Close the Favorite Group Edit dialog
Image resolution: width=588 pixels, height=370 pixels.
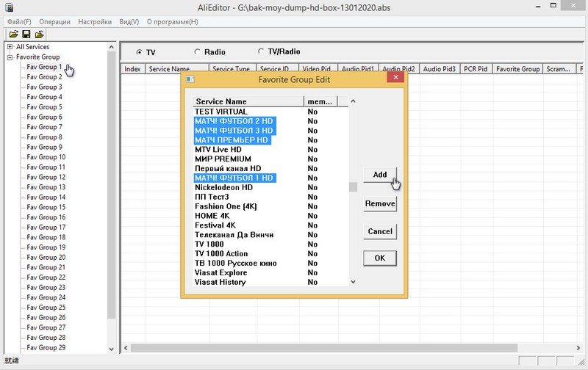click(395, 78)
